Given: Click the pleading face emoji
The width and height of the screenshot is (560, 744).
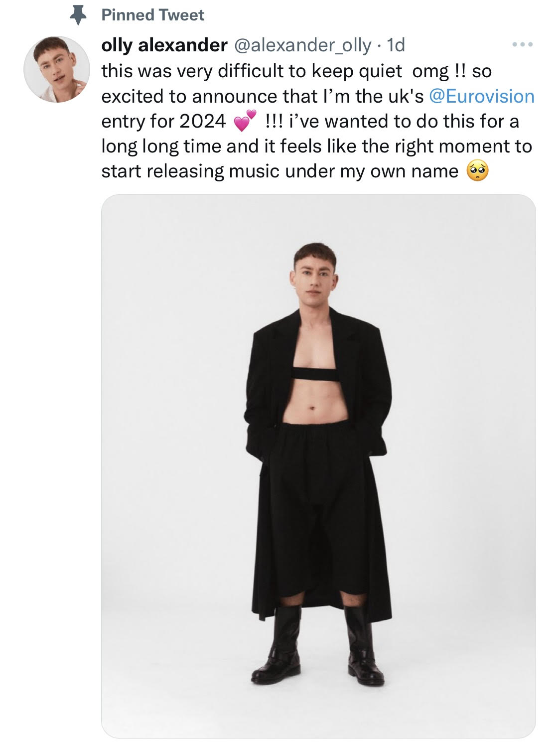Looking at the screenshot, I should tap(477, 171).
